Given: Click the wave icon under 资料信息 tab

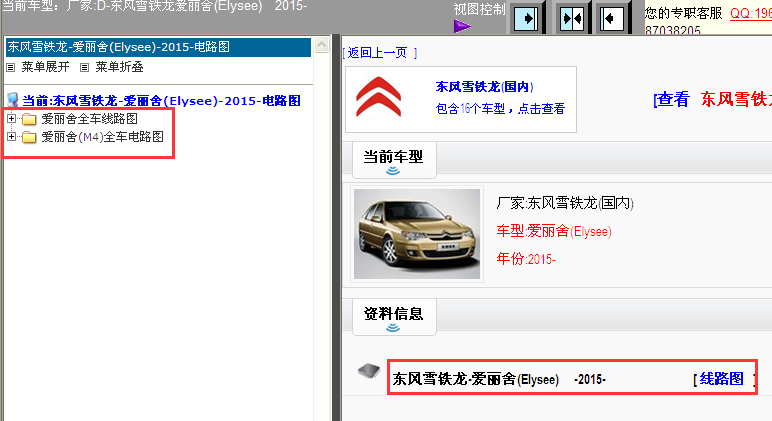Looking at the screenshot, I should tap(393, 327).
